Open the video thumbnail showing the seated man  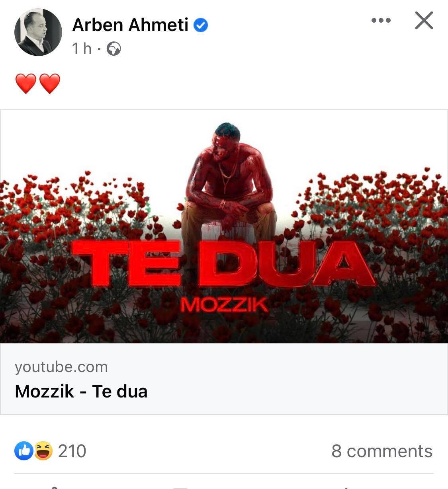pyautogui.click(x=224, y=226)
